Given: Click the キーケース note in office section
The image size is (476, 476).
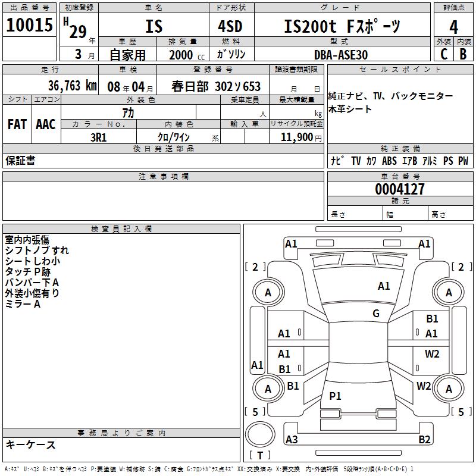Looking at the screenshot, I should 30,444.
